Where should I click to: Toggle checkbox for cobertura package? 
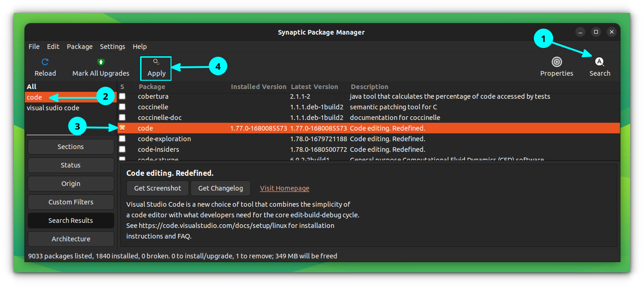(x=122, y=96)
